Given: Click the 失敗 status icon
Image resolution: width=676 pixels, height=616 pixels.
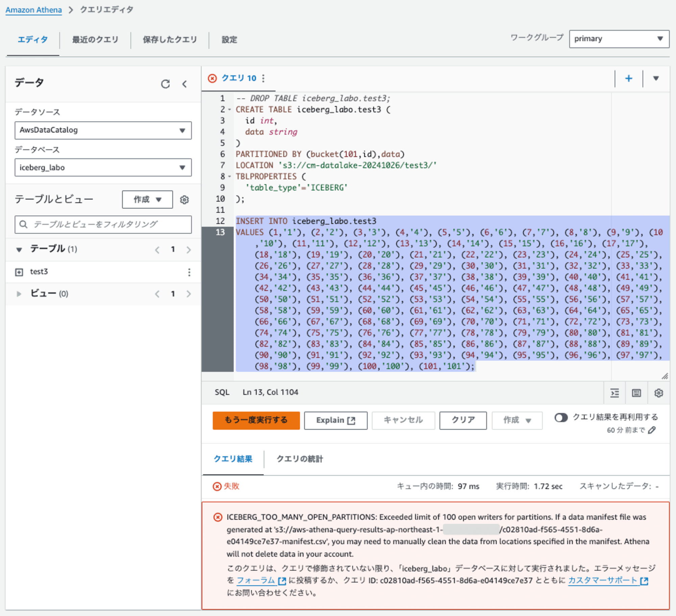Looking at the screenshot, I should coord(217,487).
